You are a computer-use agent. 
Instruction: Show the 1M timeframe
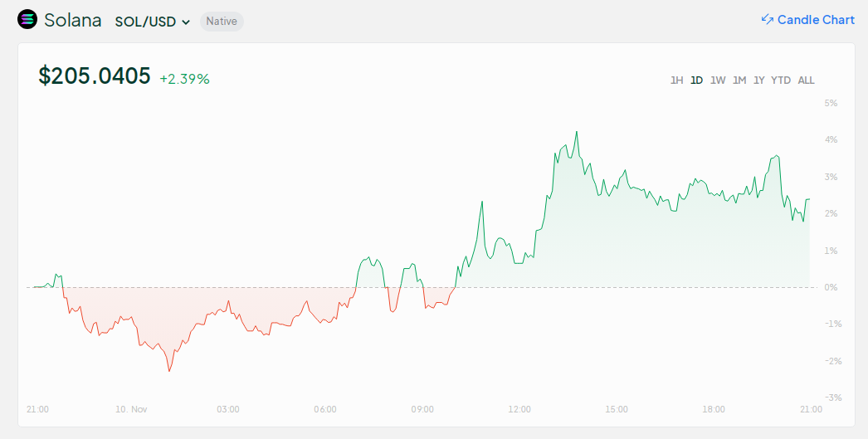pyautogui.click(x=739, y=80)
